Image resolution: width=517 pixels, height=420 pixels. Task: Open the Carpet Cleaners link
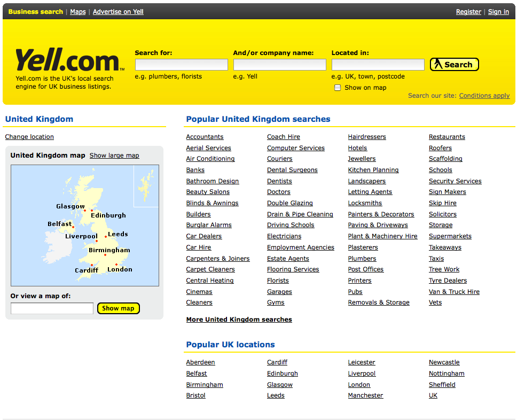pyautogui.click(x=210, y=269)
